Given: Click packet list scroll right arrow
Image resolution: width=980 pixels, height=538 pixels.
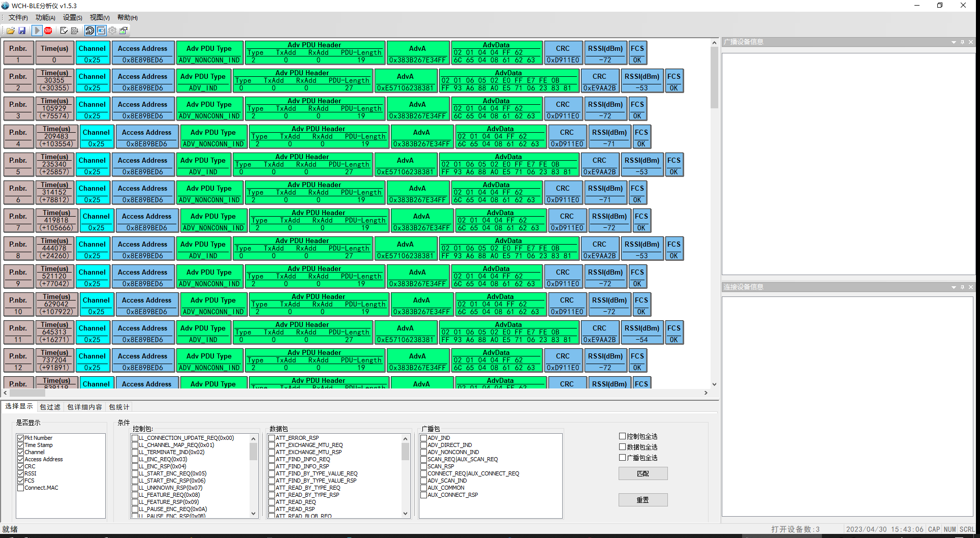Looking at the screenshot, I should pyautogui.click(x=706, y=393).
